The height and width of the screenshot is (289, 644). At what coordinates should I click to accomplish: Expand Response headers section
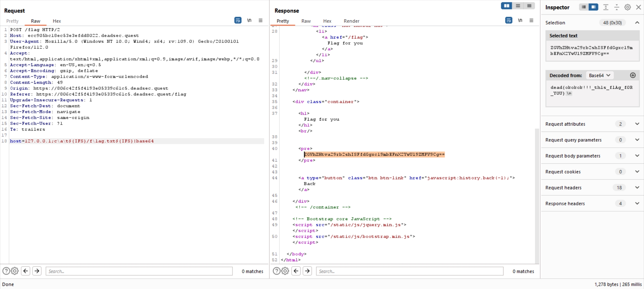(637, 203)
